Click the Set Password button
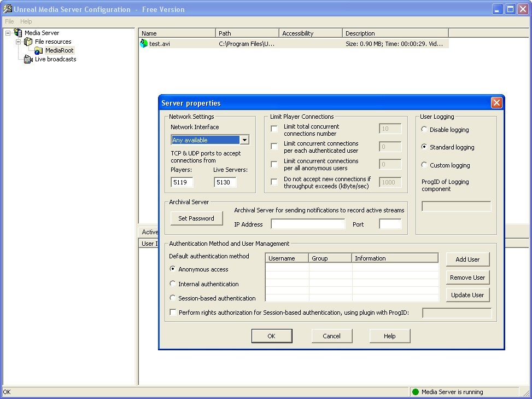Screen dimensions: 532x399 [x=196, y=218]
